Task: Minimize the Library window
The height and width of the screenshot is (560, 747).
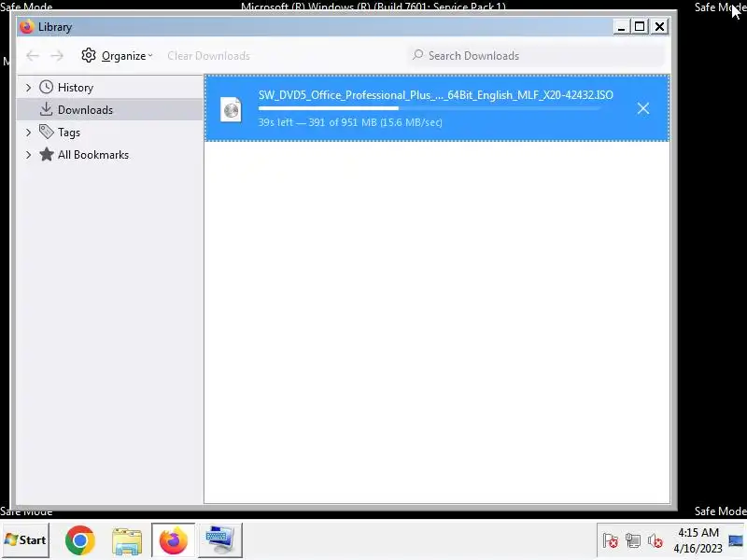Action: pyautogui.click(x=621, y=27)
